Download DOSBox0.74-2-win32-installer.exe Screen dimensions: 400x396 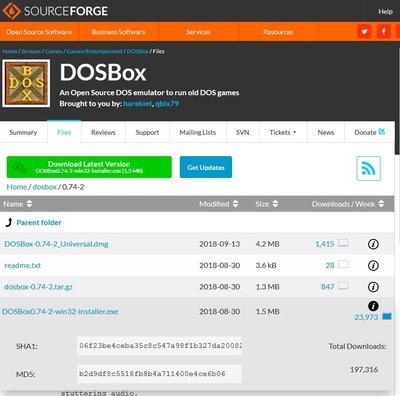pyautogui.click(x=60, y=311)
